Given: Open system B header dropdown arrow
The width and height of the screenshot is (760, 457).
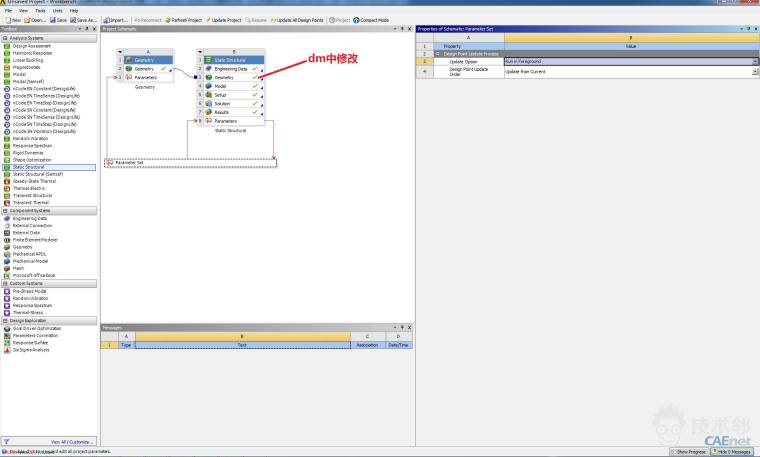Looking at the screenshot, I should [200, 51].
